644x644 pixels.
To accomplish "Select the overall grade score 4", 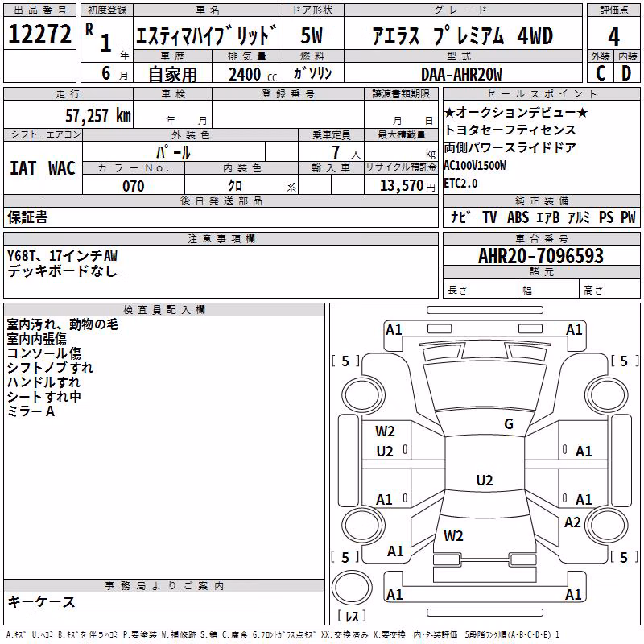I will click(613, 37).
